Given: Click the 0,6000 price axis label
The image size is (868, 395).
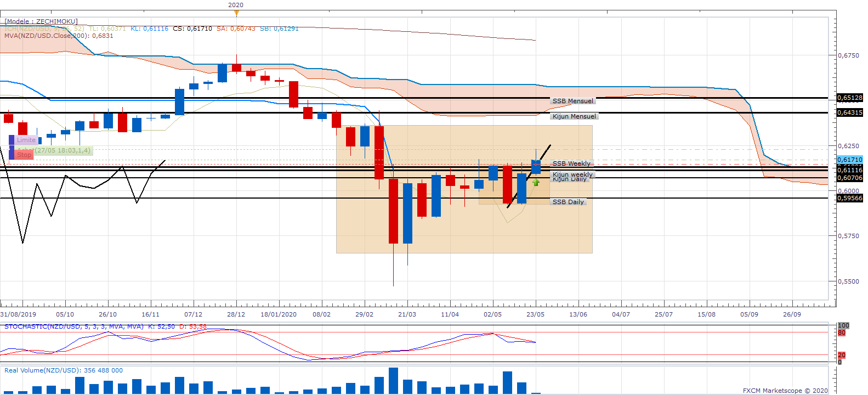Looking at the screenshot, I should [x=848, y=191].
